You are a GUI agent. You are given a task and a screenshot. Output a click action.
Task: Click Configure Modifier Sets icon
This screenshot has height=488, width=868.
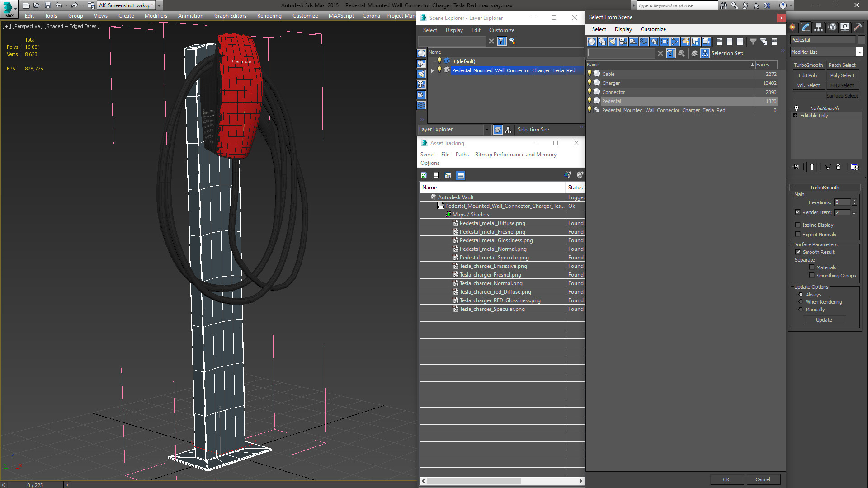pyautogui.click(x=854, y=167)
